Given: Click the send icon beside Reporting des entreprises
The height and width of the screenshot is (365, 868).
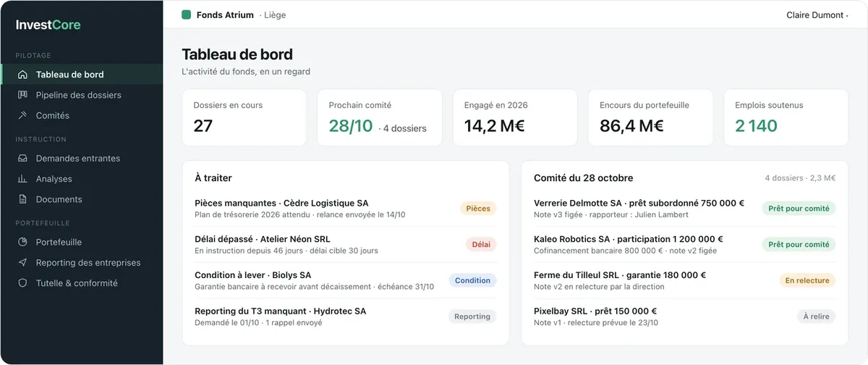Looking at the screenshot, I should point(22,263).
